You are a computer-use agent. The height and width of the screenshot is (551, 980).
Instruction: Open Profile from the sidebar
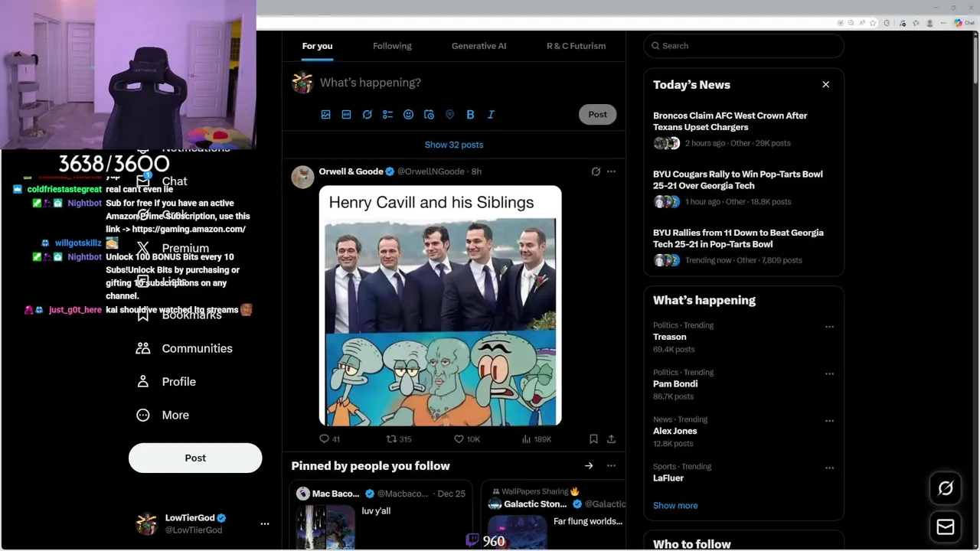(x=166, y=381)
